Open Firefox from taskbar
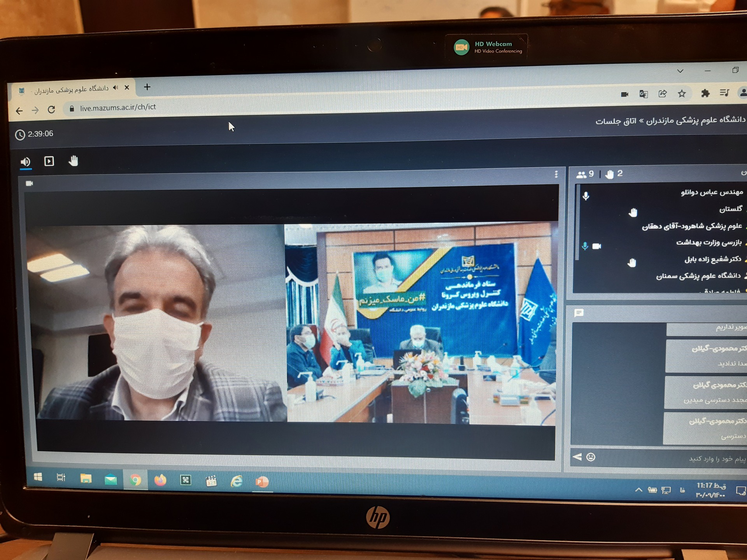Image resolution: width=747 pixels, height=560 pixels. (160, 480)
